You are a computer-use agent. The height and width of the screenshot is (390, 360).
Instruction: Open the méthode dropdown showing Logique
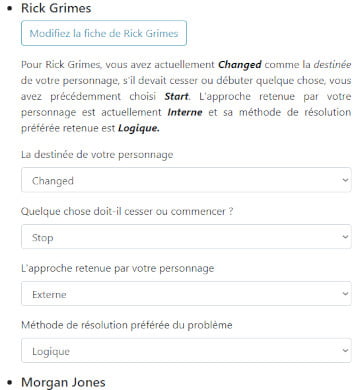186,351
